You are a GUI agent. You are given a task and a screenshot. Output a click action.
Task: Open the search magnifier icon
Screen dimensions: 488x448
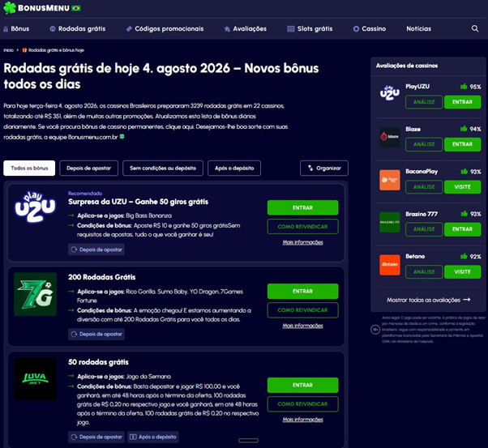click(474, 28)
